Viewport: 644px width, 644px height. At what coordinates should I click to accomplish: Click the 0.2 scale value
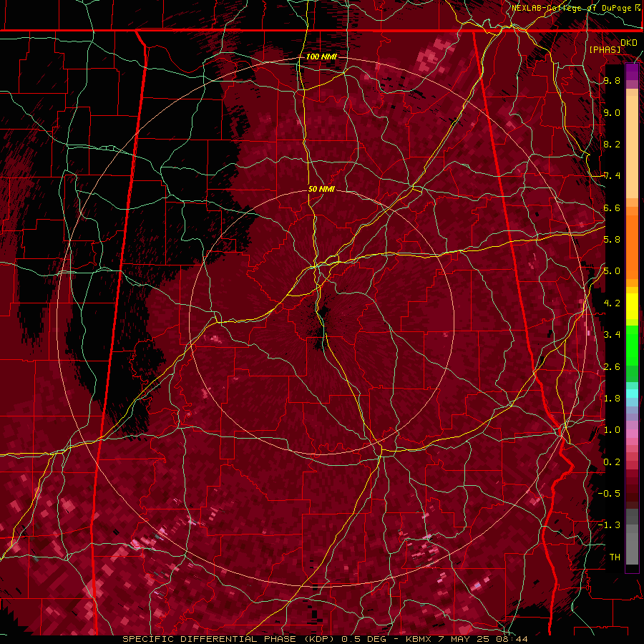tap(612, 462)
